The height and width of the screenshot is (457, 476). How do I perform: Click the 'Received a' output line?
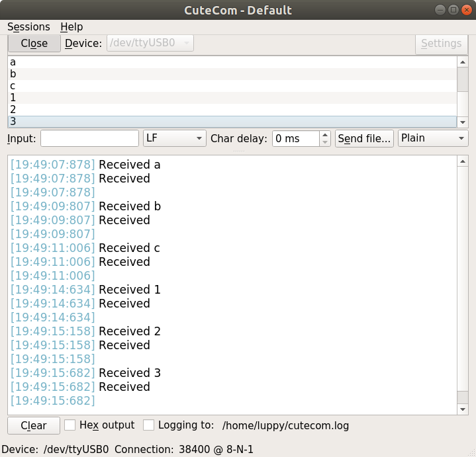click(x=130, y=165)
